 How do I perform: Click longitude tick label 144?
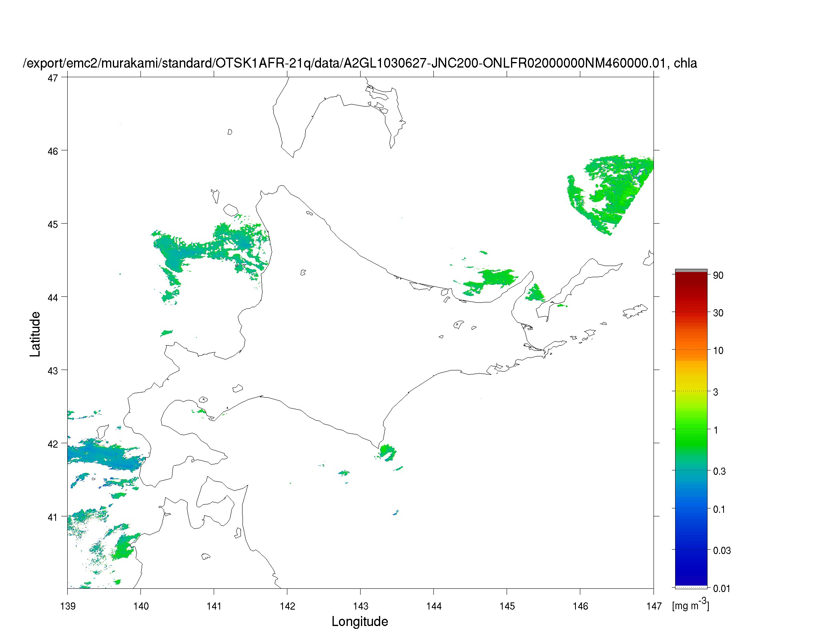point(434,606)
